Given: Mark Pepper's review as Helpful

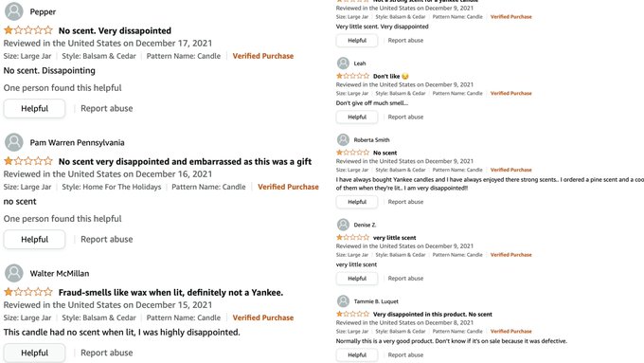Looking at the screenshot, I should (x=34, y=109).
